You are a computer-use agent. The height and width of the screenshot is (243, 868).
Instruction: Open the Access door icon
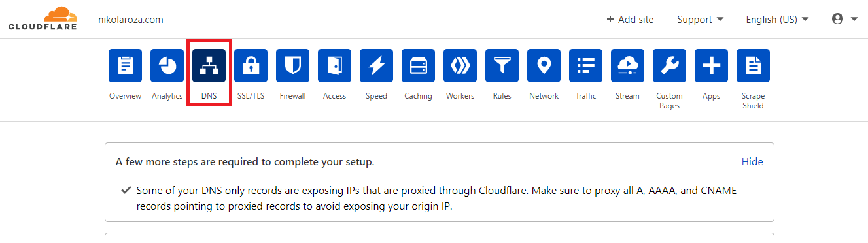[x=334, y=65]
